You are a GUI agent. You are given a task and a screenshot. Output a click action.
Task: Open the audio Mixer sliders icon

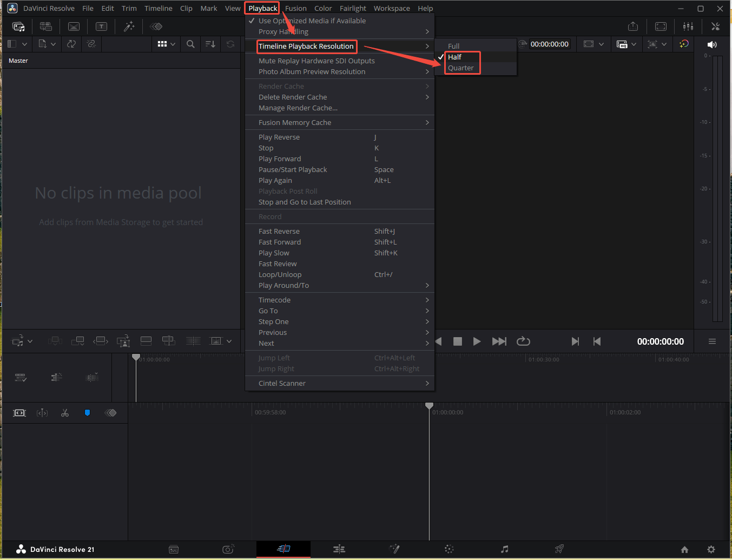tap(688, 27)
